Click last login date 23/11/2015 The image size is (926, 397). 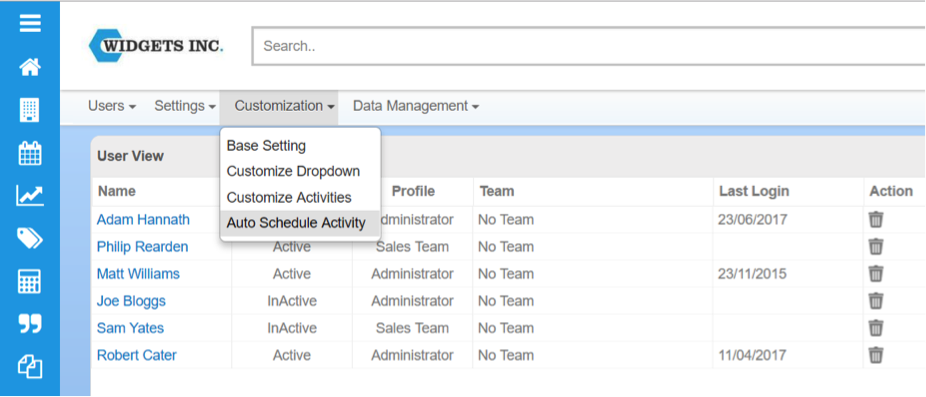click(752, 274)
